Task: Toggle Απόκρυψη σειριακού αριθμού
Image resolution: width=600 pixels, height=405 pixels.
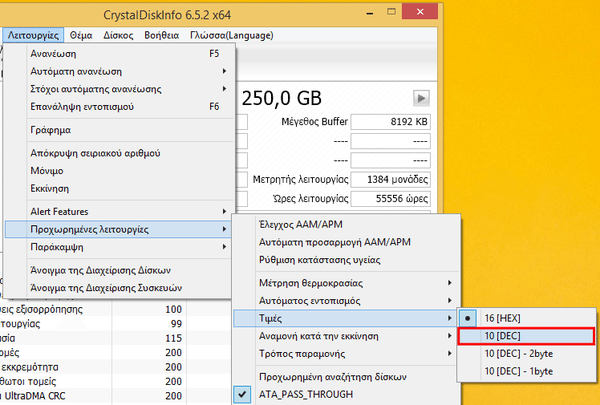Action: click(x=119, y=153)
